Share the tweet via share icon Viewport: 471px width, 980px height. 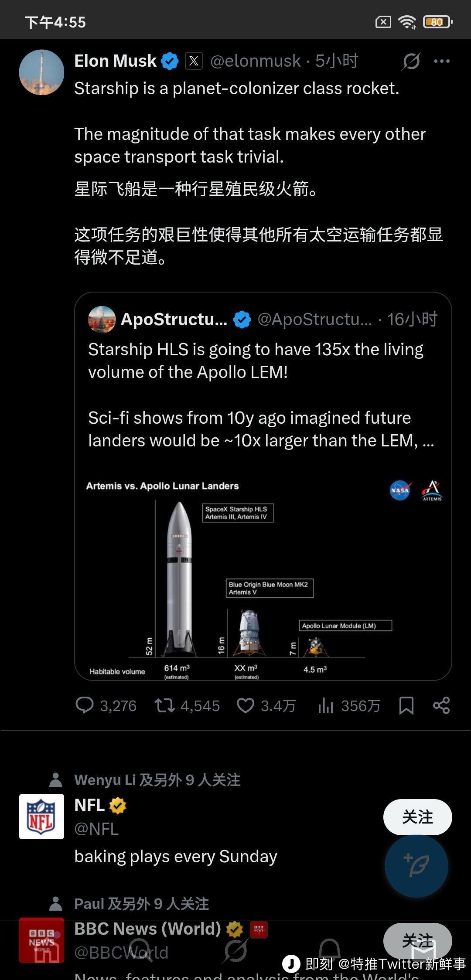(441, 705)
